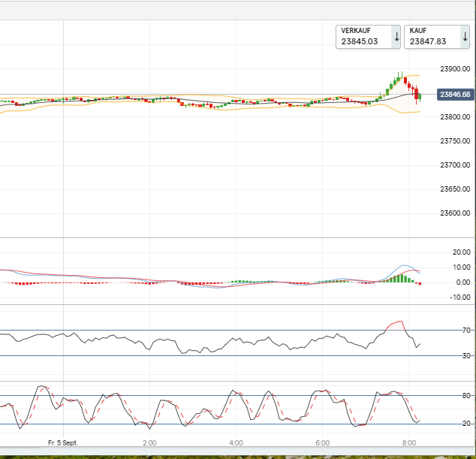The height and width of the screenshot is (459, 476).
Task: Select the 2:00 time axis marker
Action: click(149, 443)
